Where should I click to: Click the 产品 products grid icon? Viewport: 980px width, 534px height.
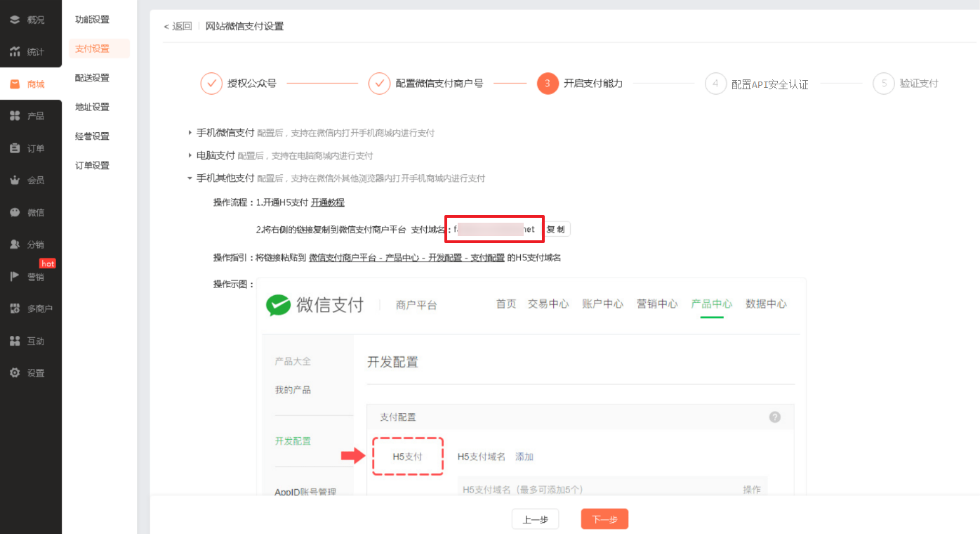click(x=15, y=116)
